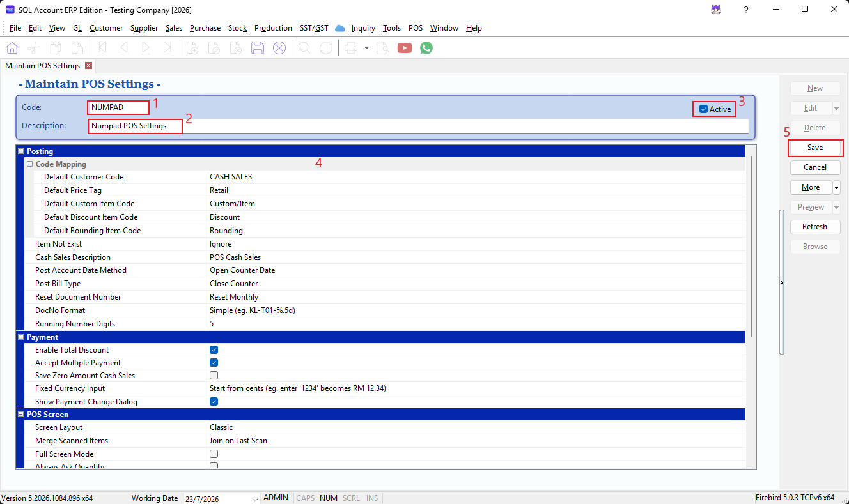The width and height of the screenshot is (849, 504).
Task: Click the printer toolbar icon
Action: tap(351, 48)
